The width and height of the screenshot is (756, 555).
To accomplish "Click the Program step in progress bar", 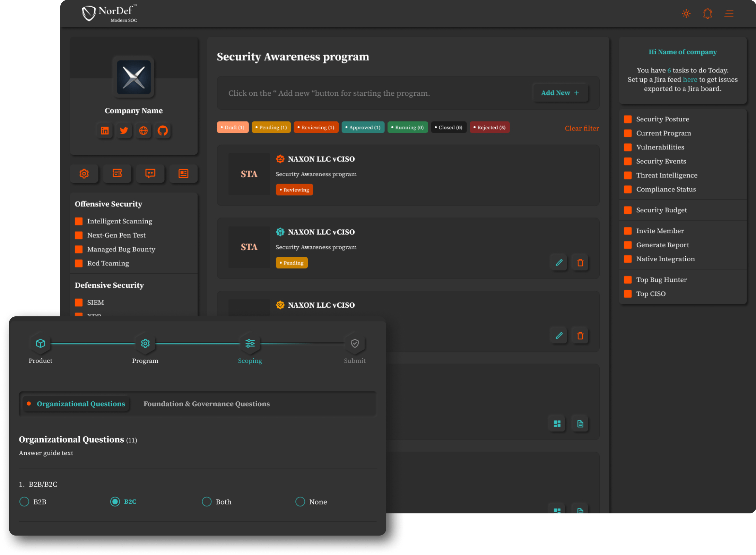I will tap(145, 343).
